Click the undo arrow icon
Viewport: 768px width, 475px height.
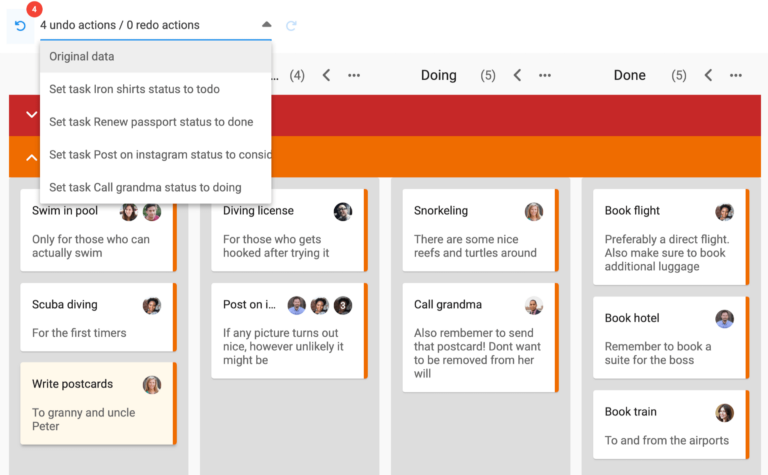pyautogui.click(x=20, y=25)
